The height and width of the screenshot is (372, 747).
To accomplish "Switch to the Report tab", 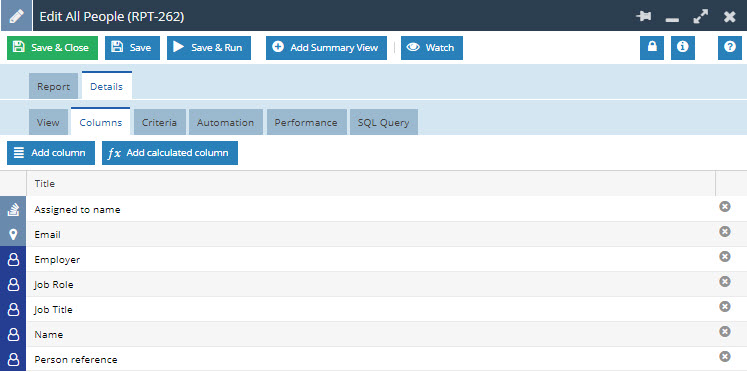I will pos(53,86).
